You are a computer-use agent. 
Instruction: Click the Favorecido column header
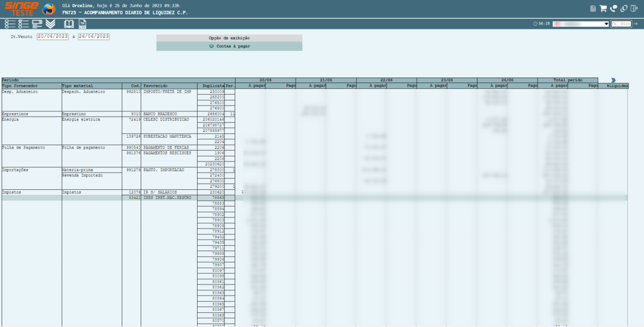(169, 86)
